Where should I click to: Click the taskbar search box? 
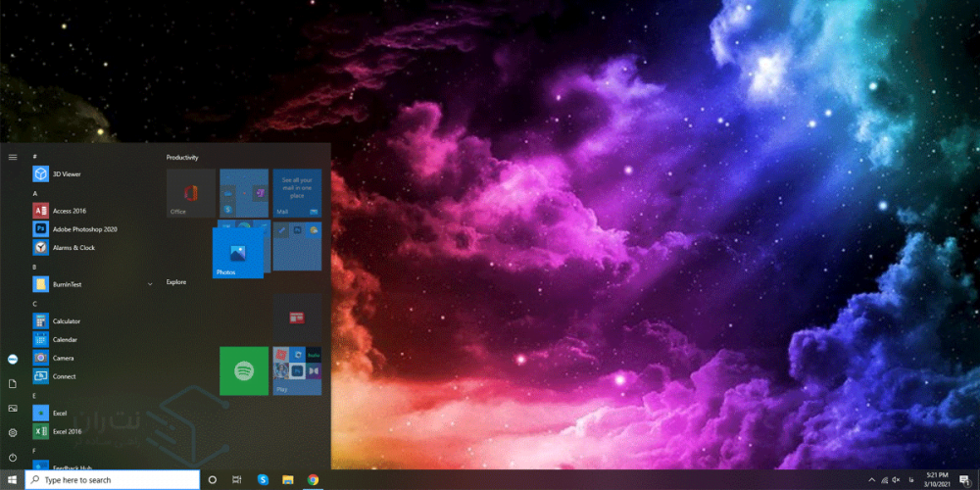tap(108, 480)
